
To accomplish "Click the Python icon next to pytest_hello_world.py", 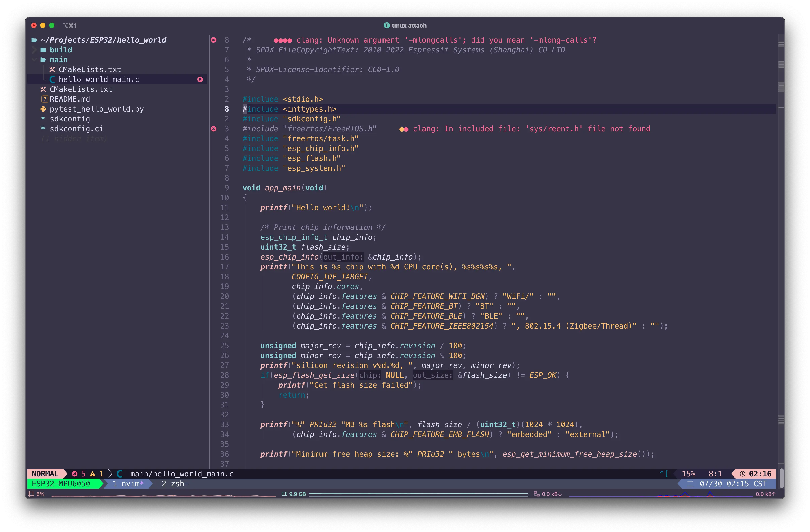I will point(43,109).
